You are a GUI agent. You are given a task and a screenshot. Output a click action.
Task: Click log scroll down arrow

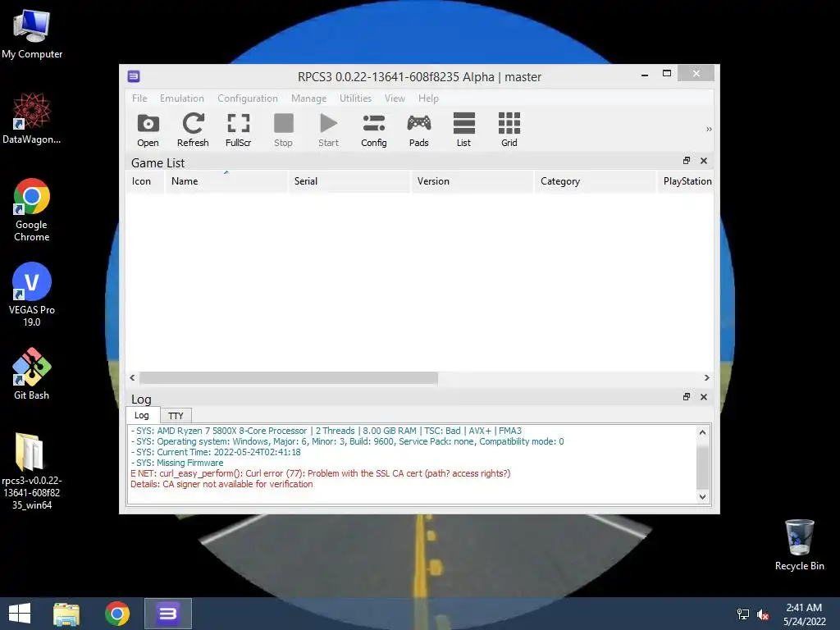pos(702,496)
